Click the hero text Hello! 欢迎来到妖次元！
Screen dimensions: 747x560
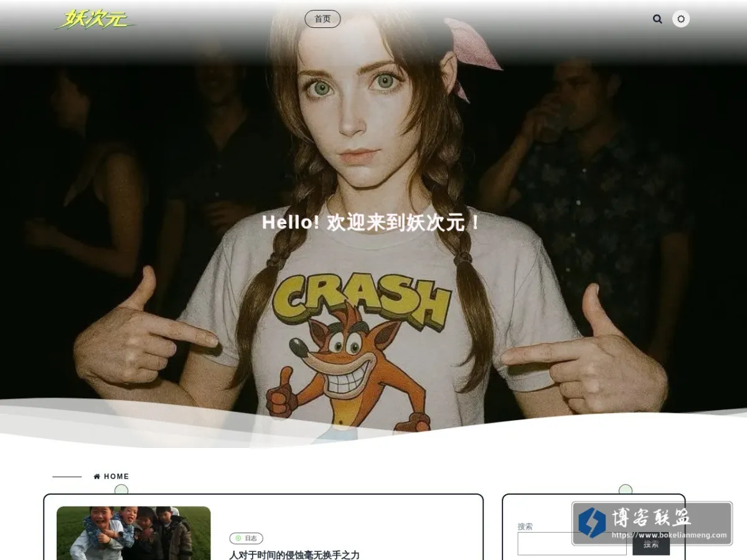(371, 223)
